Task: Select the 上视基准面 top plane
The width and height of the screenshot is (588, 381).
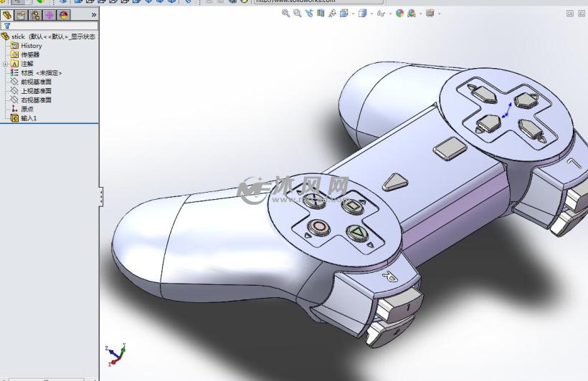Action: click(x=31, y=91)
